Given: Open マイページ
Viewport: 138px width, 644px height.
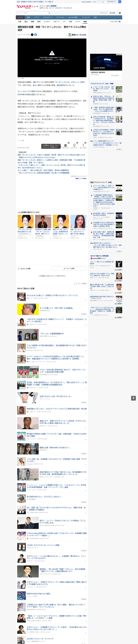Looking at the screenshot, I should [103, 13].
